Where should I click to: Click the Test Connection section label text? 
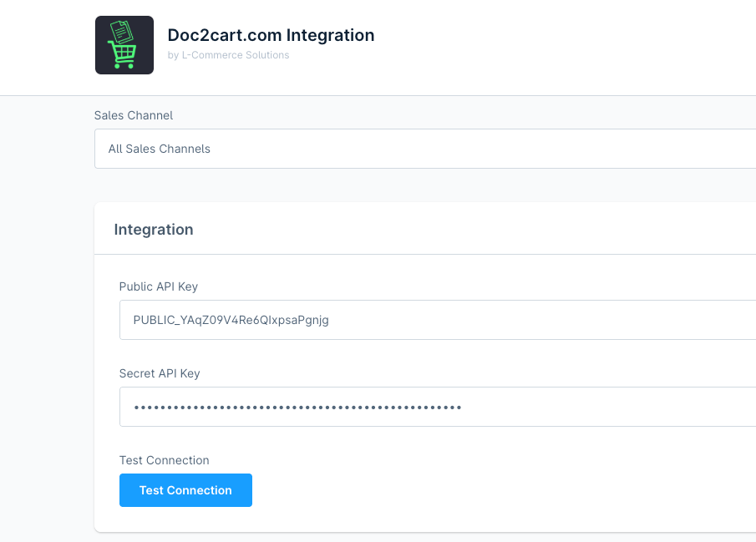coord(164,460)
